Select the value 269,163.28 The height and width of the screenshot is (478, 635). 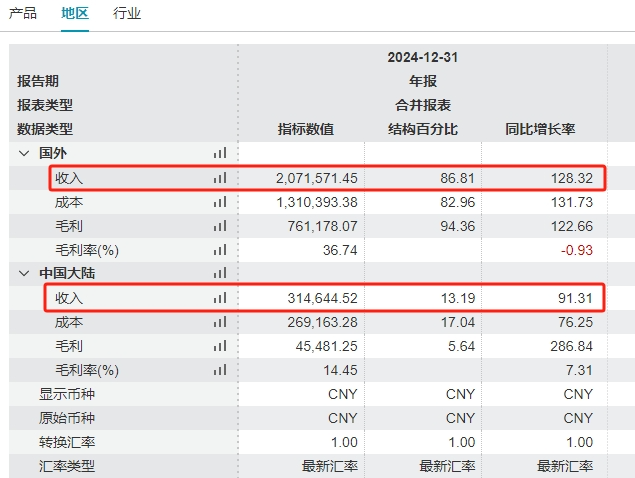(x=322, y=322)
